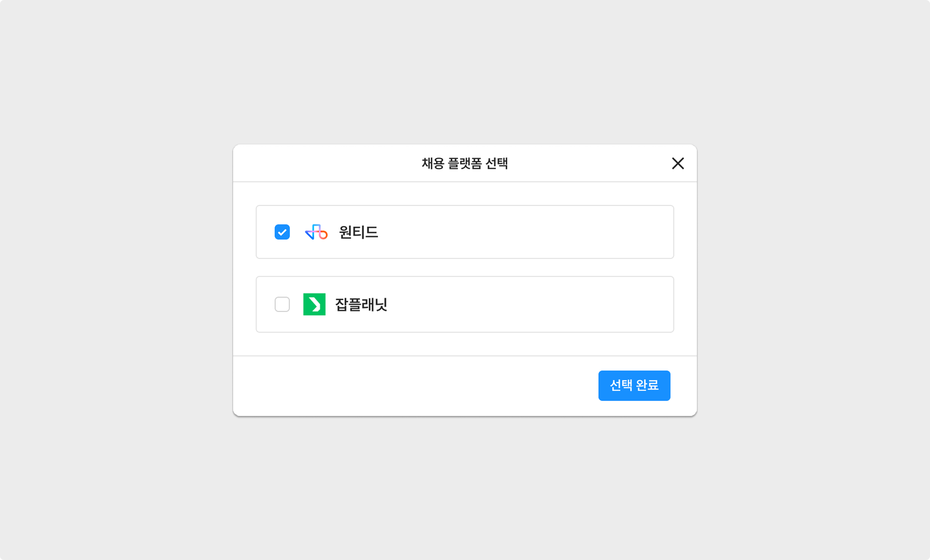
Task: Click header space between title and X
Action: [588, 163]
